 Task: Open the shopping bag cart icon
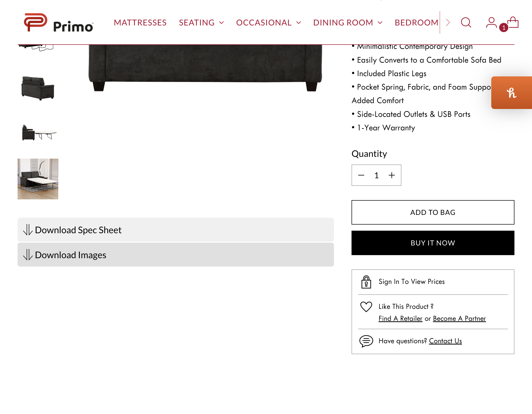[x=513, y=22]
